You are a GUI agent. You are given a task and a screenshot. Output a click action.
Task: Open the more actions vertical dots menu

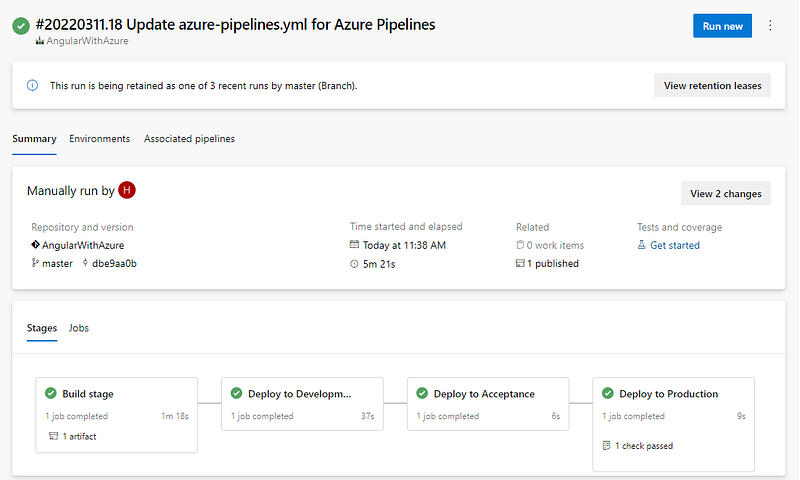tap(770, 26)
